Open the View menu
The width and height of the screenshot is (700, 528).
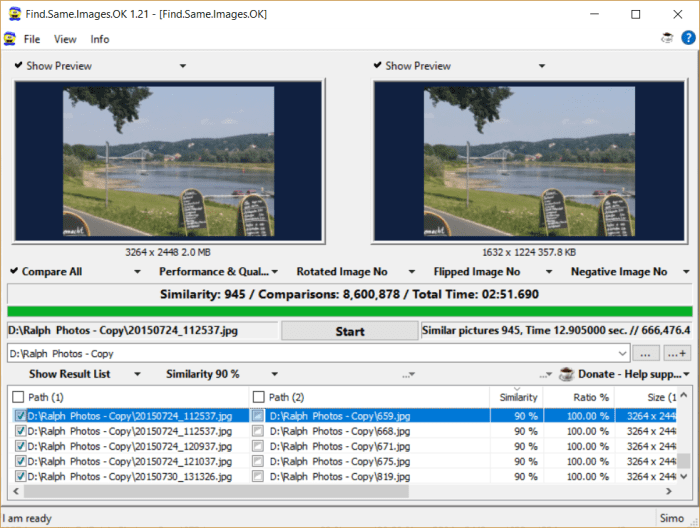(65, 39)
